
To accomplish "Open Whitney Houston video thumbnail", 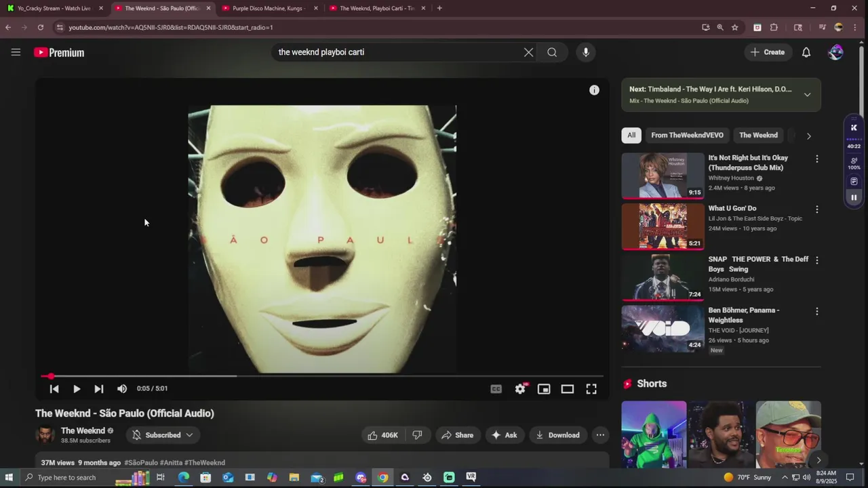I will [x=663, y=176].
